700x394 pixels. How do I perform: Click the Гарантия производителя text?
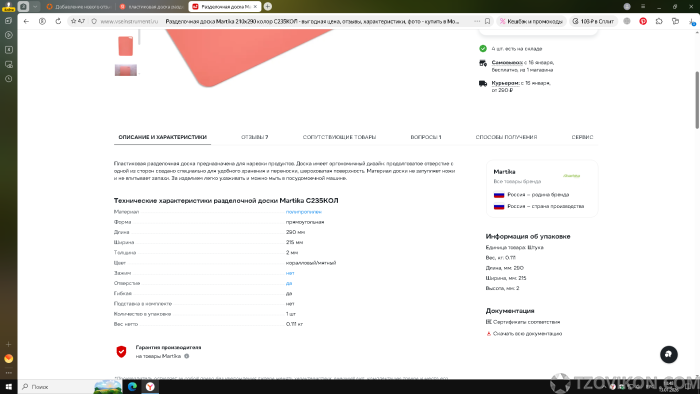pyautogui.click(x=168, y=347)
